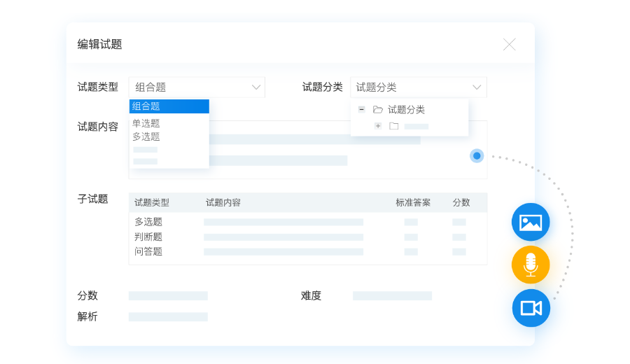
Task: Click the closed subfolder icon in category tree
Action: click(x=393, y=126)
